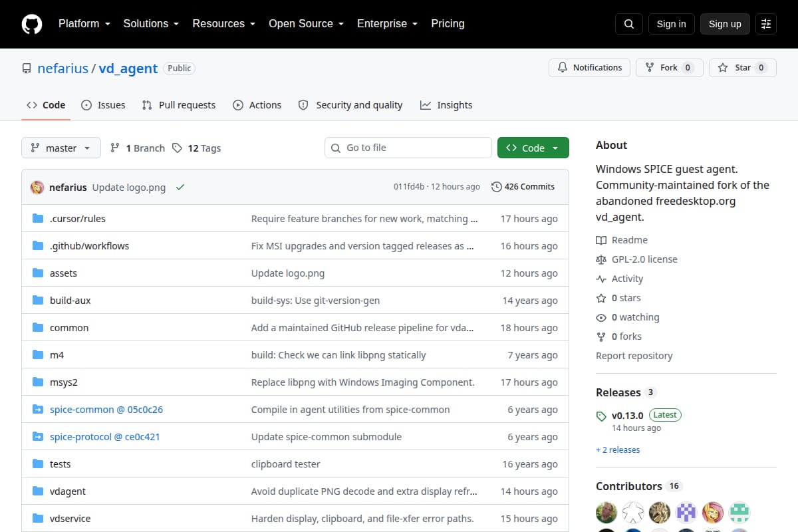The image size is (798, 532).
Task: Star the vd_agent repository
Action: point(743,67)
